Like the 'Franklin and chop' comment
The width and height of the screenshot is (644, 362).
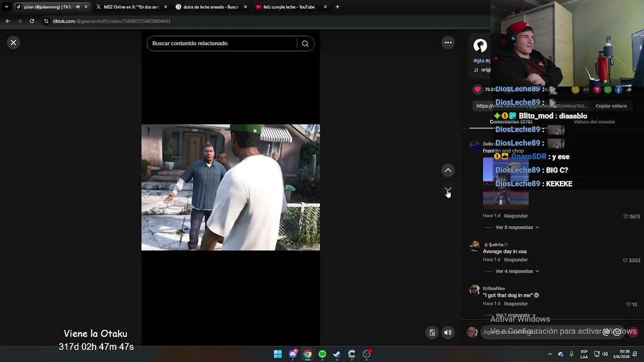(625, 217)
